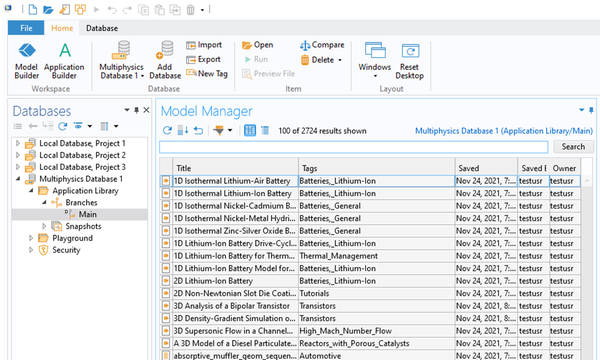Click the Model Manager vertical scrollbar

(587, 268)
